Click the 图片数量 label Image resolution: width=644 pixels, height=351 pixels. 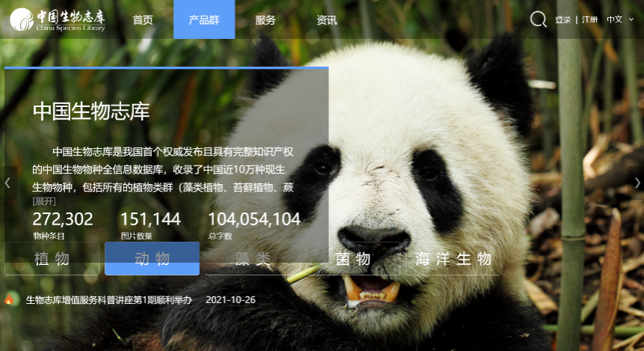click(x=136, y=236)
